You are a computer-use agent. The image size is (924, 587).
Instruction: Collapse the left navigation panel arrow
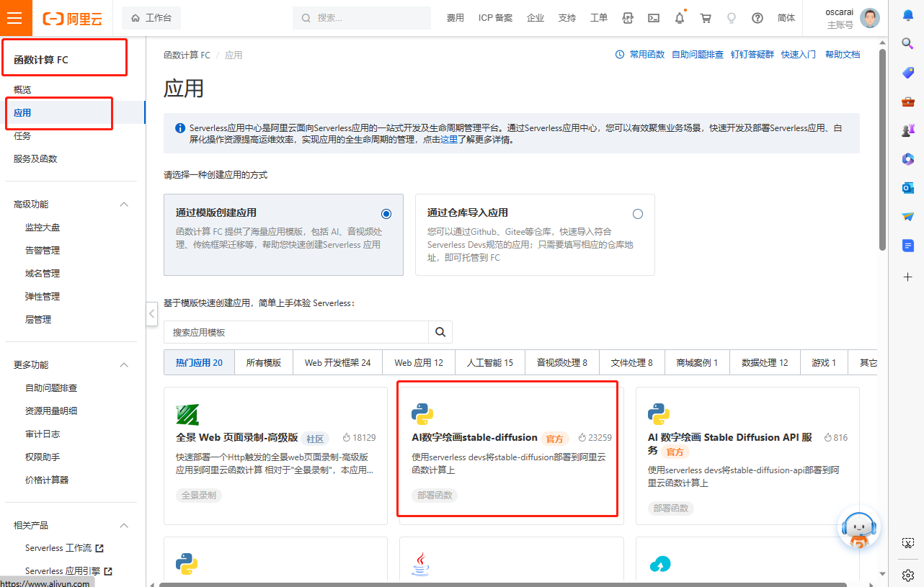[152, 314]
